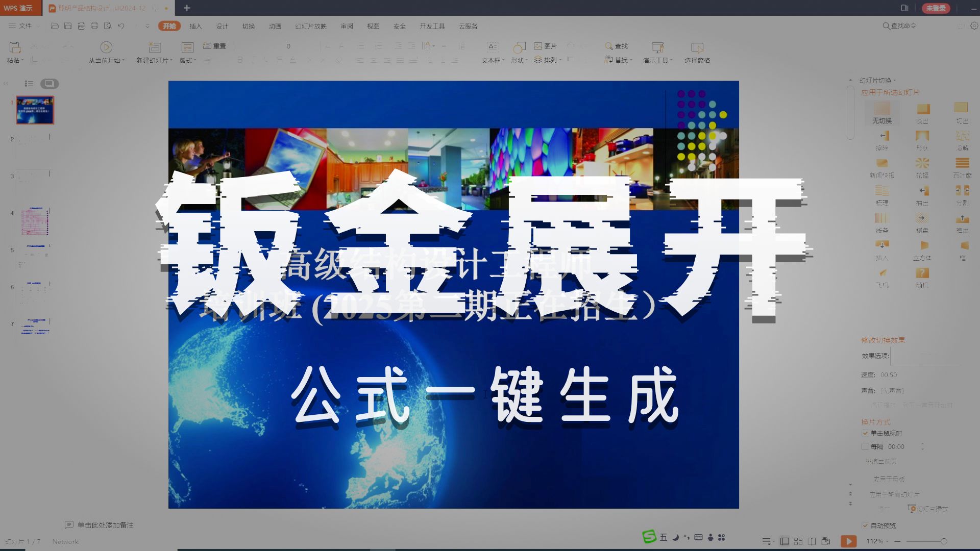Switch to the Design (设计) tab
The image size is (980, 551).
[x=222, y=26]
